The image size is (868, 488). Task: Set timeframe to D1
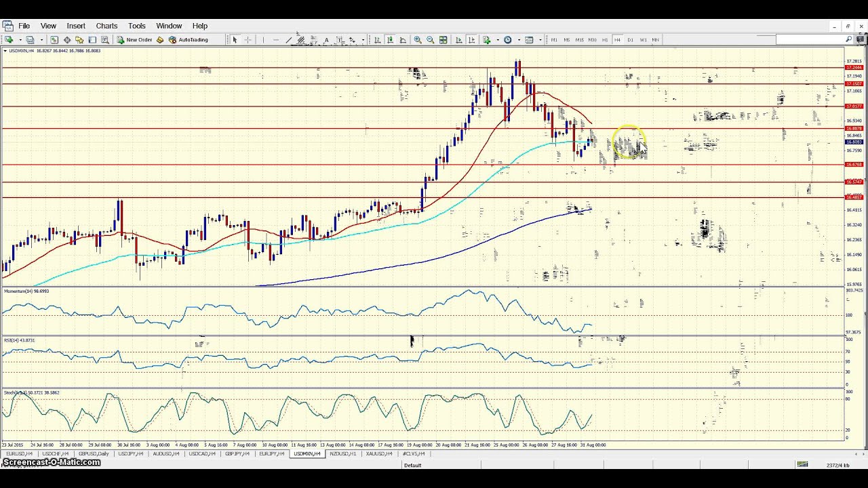630,40
